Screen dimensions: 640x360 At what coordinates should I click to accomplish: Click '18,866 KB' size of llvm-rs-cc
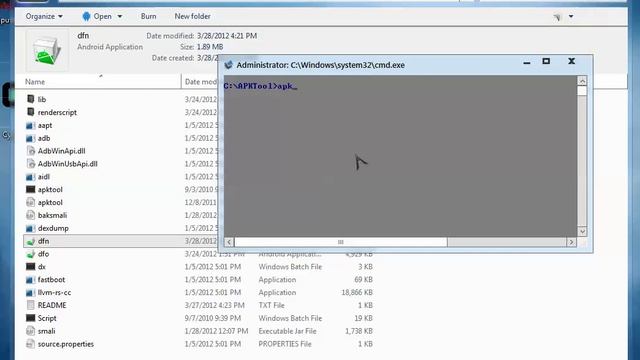(357, 293)
